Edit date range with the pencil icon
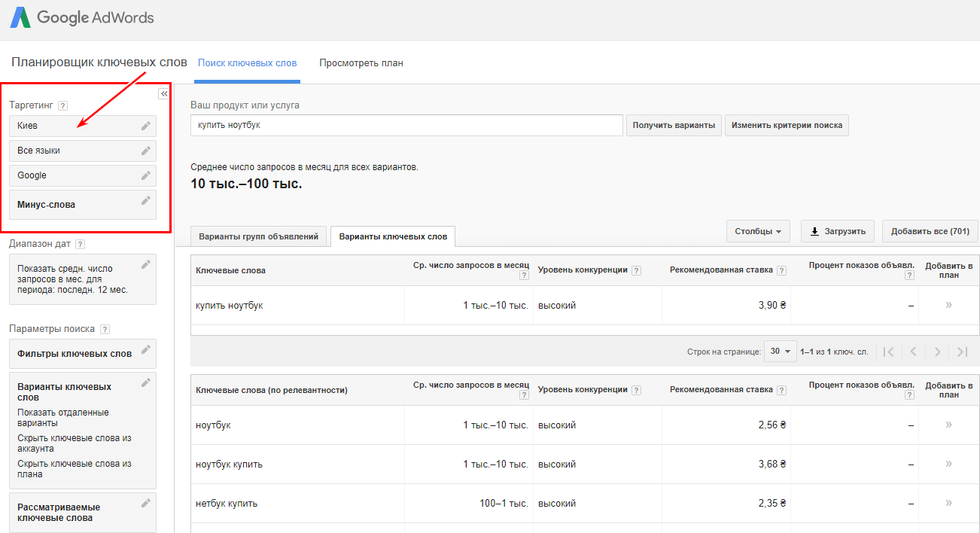Image resolution: width=980 pixels, height=533 pixels. tap(146, 264)
